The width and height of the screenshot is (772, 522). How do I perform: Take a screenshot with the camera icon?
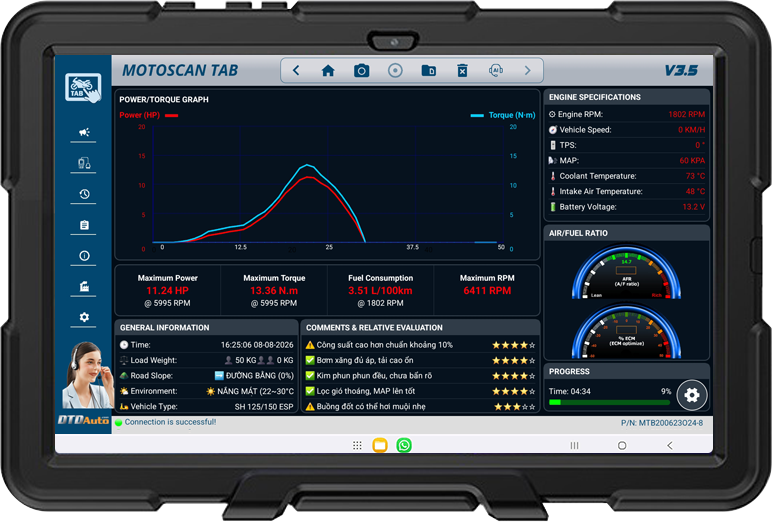361,70
